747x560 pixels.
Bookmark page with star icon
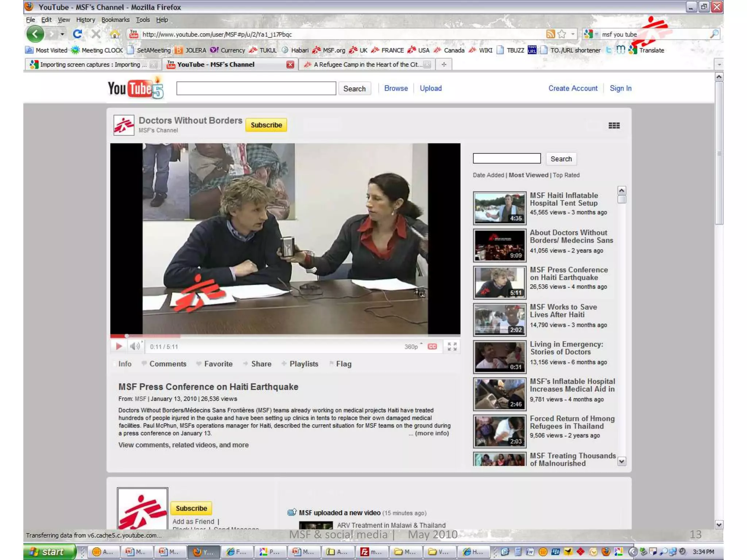[562, 34]
